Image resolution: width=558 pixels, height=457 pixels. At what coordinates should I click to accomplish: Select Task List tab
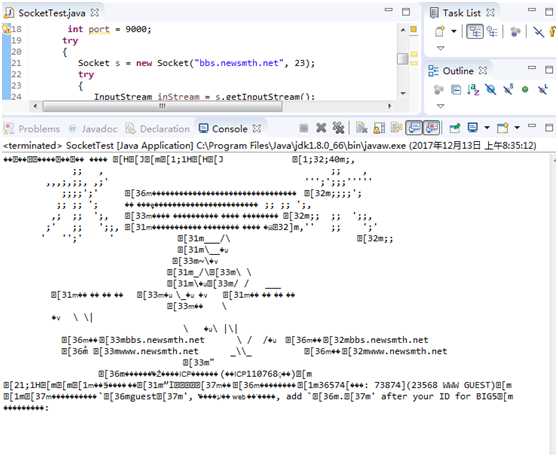(x=456, y=13)
